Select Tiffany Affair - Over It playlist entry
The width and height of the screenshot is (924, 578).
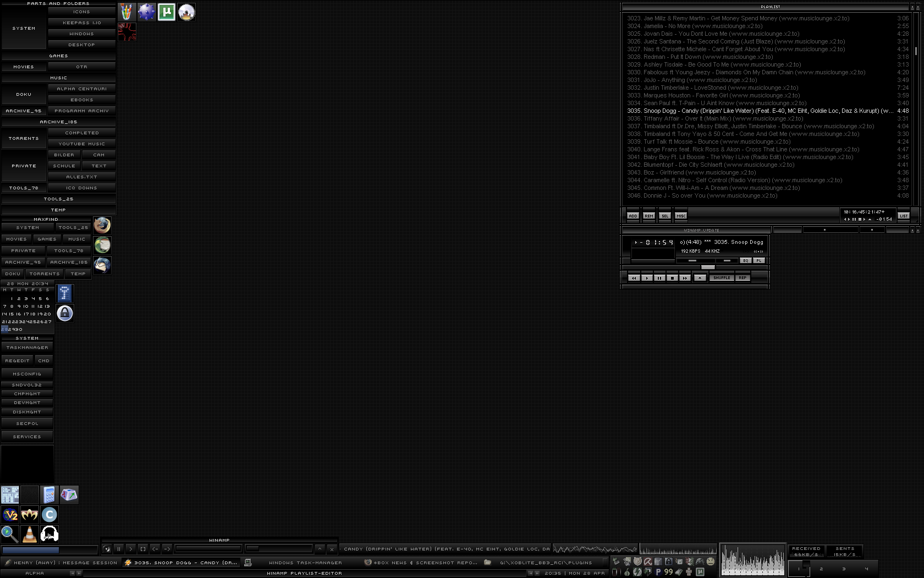tap(767, 118)
